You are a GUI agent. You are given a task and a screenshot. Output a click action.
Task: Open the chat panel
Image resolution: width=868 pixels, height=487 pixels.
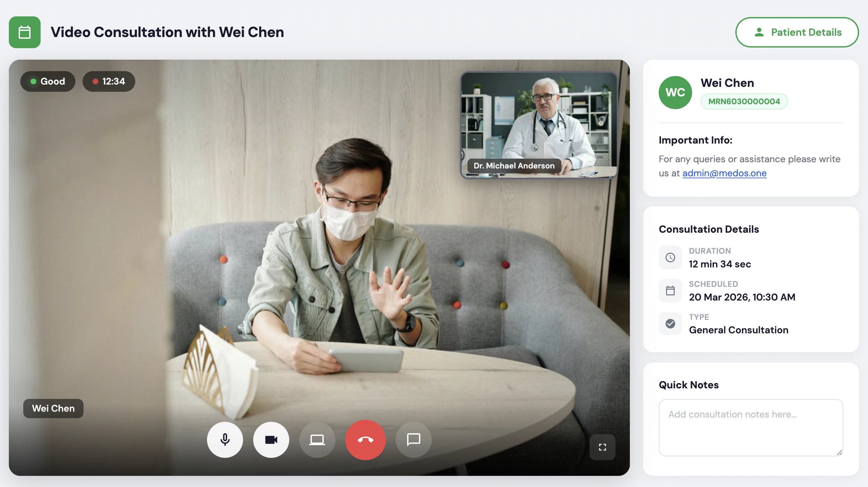pos(413,439)
